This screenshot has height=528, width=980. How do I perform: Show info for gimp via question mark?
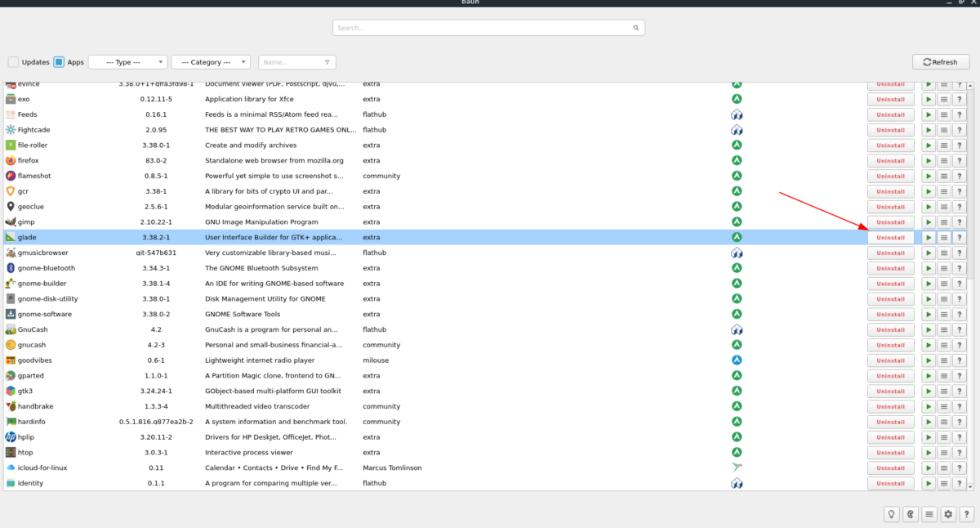960,222
